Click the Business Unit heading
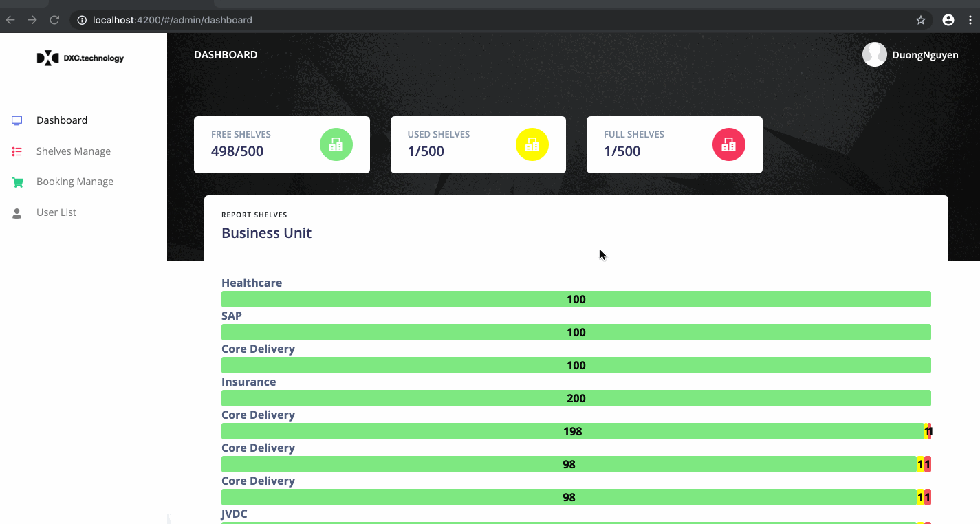This screenshot has width=980, height=524. point(266,233)
